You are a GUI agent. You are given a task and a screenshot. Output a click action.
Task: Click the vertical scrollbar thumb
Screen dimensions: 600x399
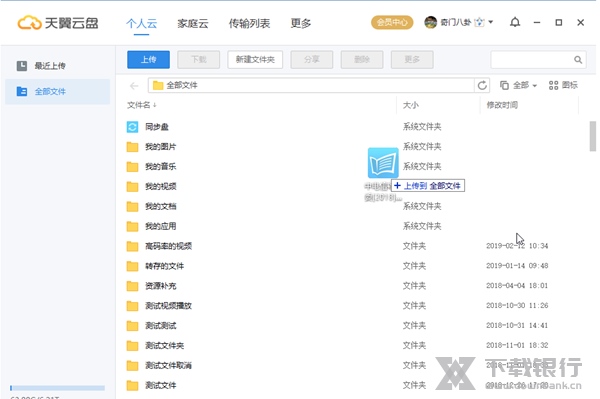[593, 136]
